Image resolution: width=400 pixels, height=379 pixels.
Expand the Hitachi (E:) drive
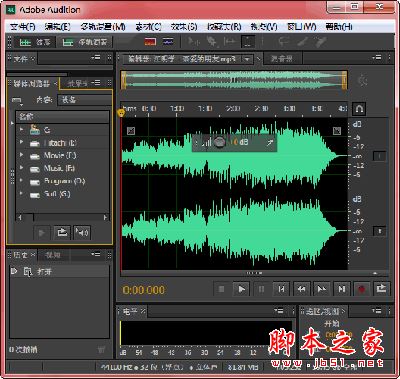tap(22, 142)
